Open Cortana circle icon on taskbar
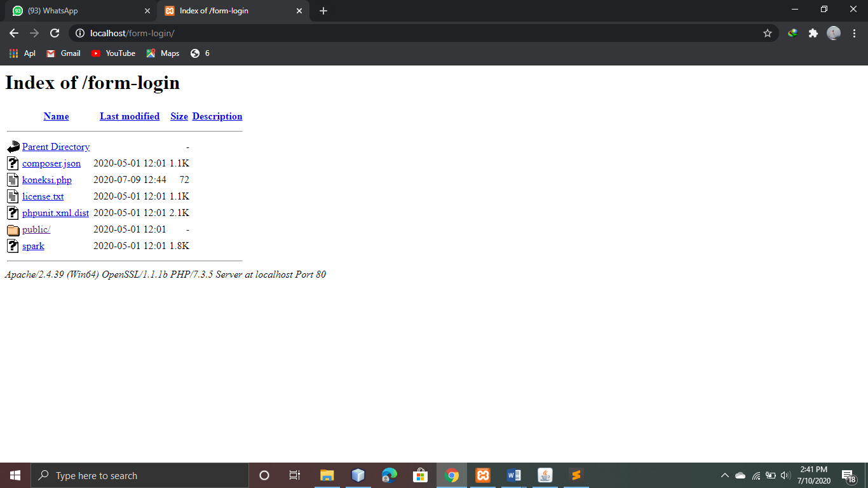This screenshot has height=488, width=868. tap(264, 475)
